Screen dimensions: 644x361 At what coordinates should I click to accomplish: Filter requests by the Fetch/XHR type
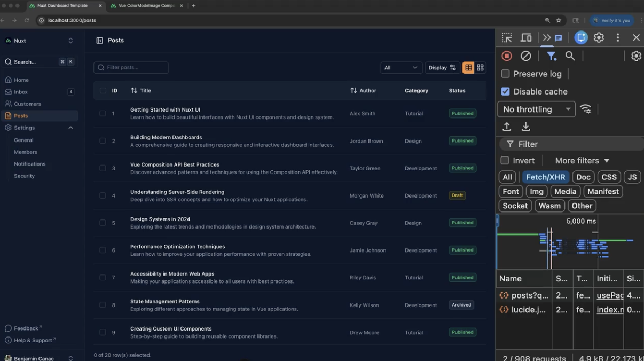pos(545,177)
